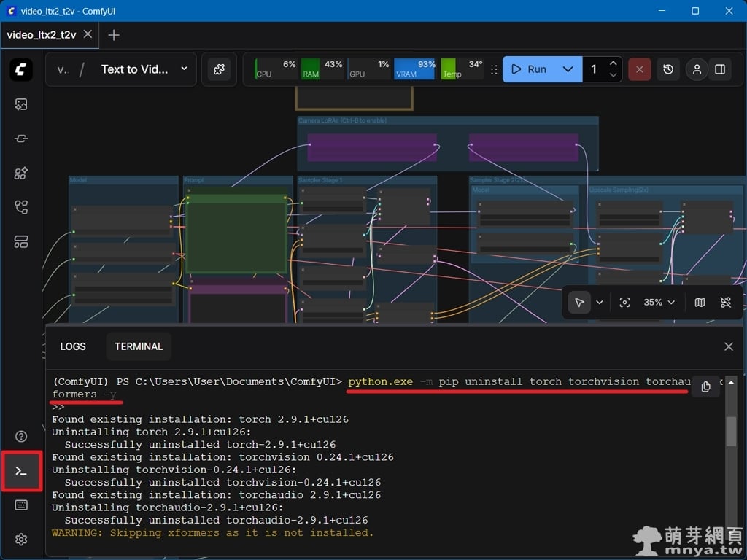This screenshot has width=747, height=560.
Task: Open the Assets panel in the sidebar
Action: click(x=21, y=104)
